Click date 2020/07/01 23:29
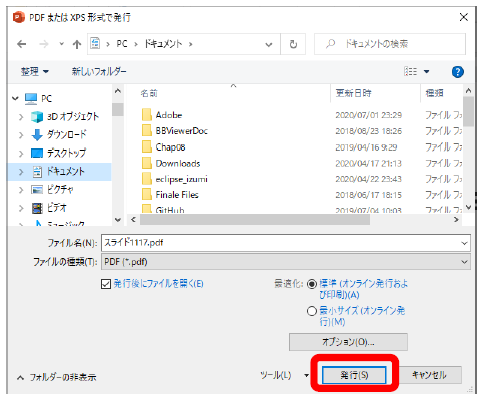Image resolution: width=479 pixels, height=399 pixels. 368,115
